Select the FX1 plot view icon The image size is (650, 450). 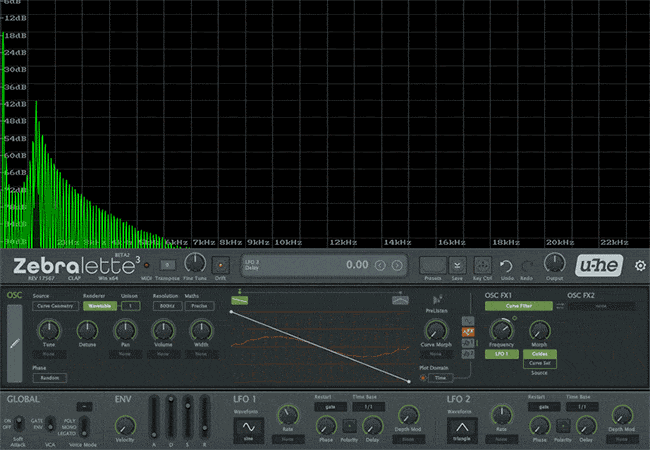point(468,343)
